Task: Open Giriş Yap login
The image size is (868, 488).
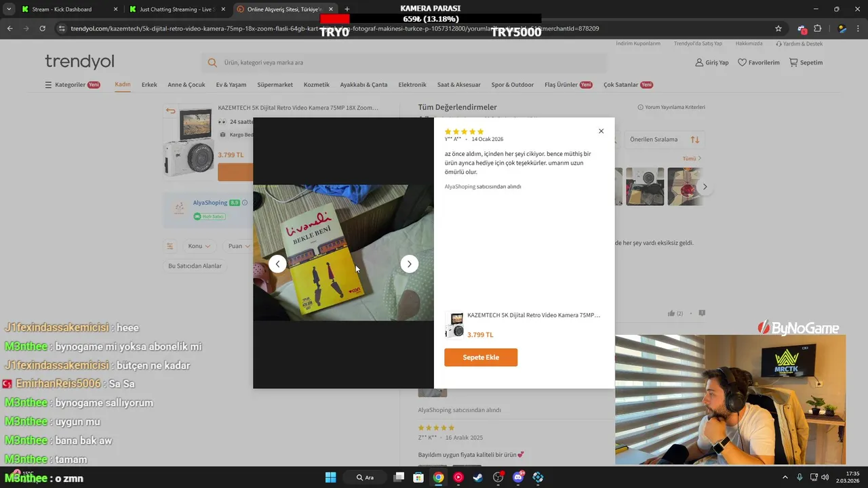Action: [712, 62]
